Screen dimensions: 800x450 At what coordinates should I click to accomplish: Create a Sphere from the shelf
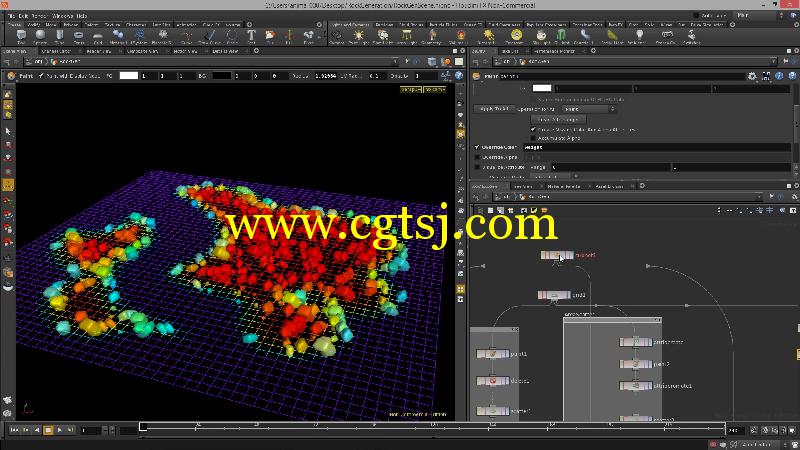40,36
